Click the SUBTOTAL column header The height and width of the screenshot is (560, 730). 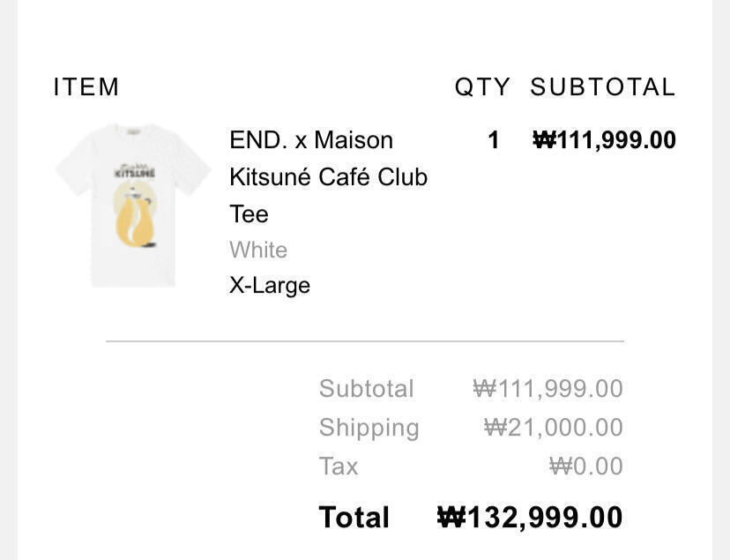tap(603, 87)
